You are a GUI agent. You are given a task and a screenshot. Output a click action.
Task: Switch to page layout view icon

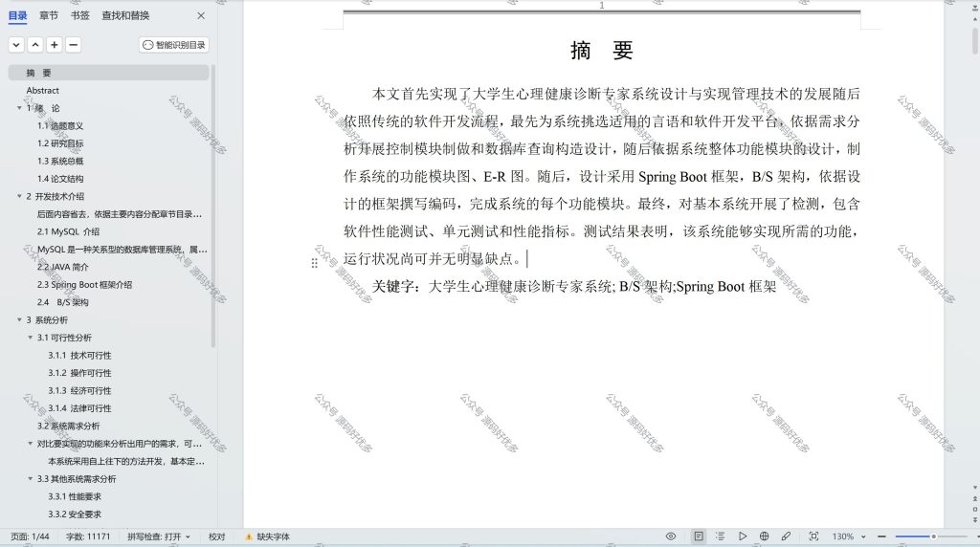(x=699, y=536)
